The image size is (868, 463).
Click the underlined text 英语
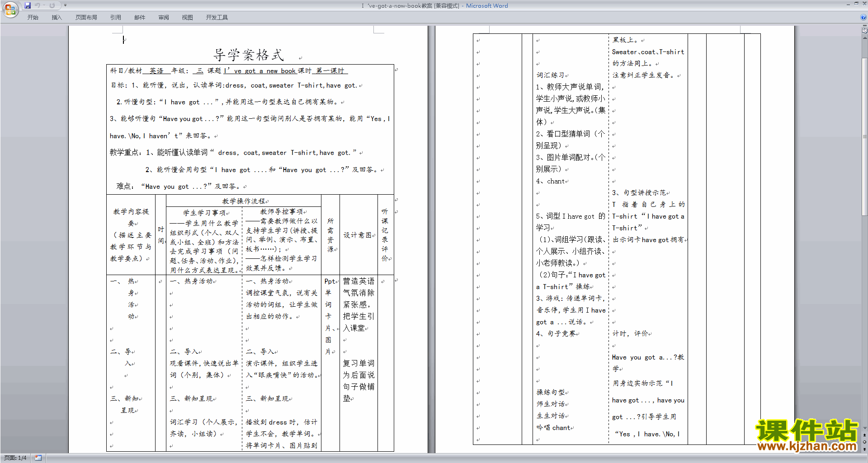coord(156,71)
